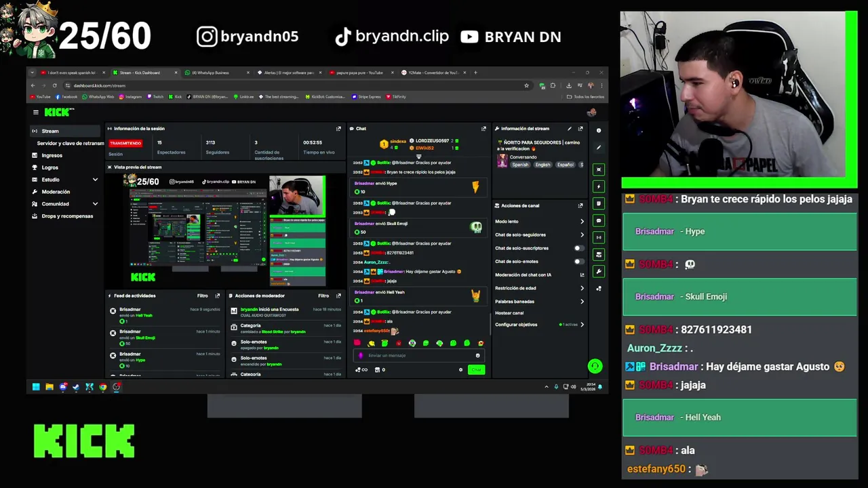Reload the browser page
This screenshot has width=868, height=488.
click(54, 85)
